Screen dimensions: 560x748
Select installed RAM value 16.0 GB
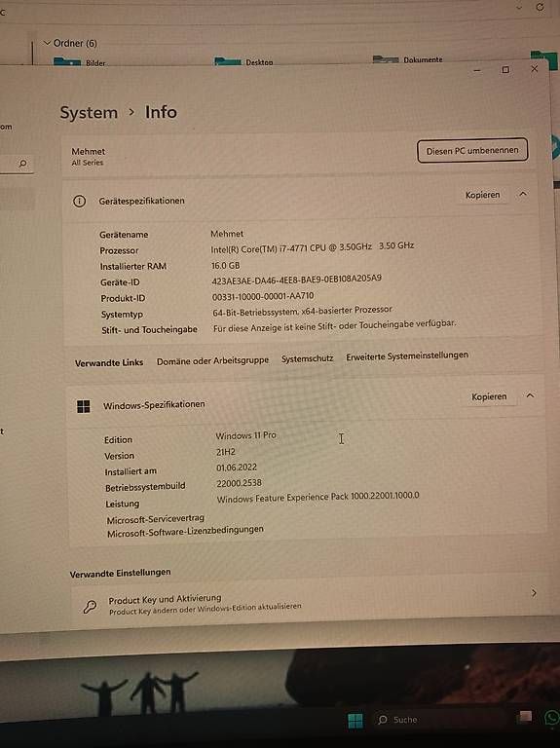[x=225, y=265]
